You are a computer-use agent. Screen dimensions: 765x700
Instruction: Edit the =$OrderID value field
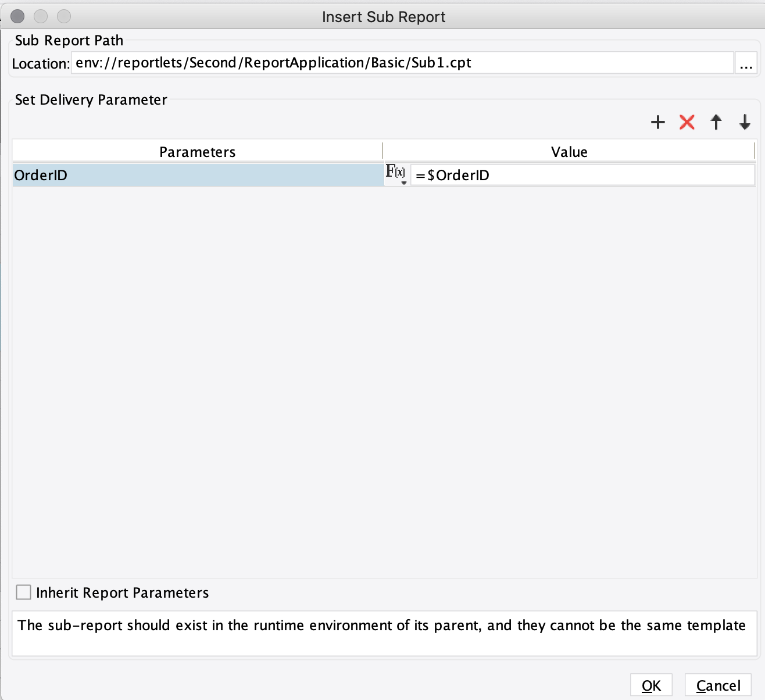pyautogui.click(x=581, y=175)
